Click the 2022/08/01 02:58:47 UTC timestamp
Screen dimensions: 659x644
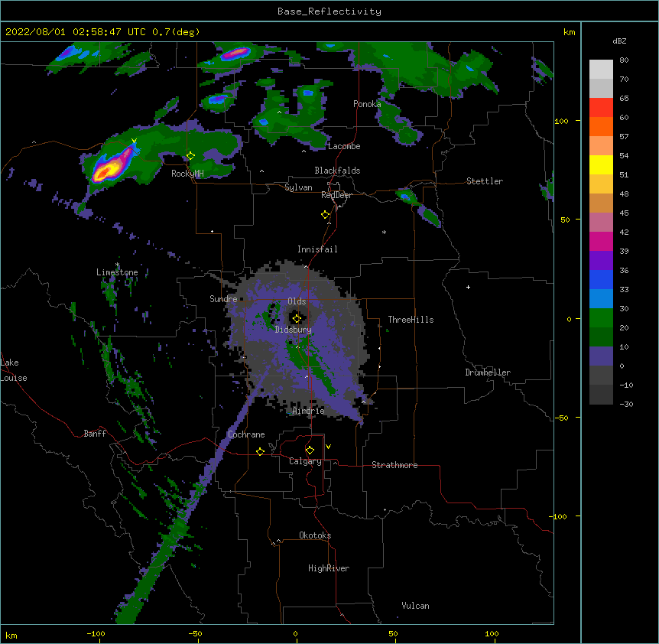[76, 32]
